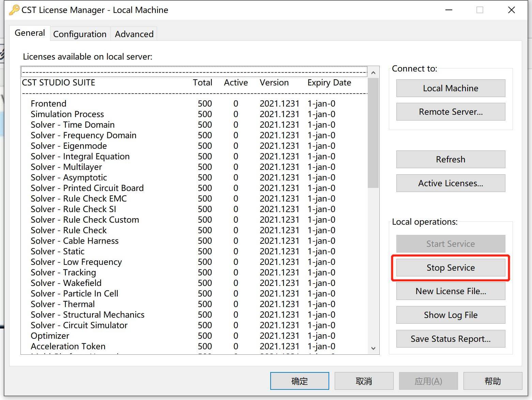Connect to Local Machine
Screen dimensions: 532x400
(450, 88)
